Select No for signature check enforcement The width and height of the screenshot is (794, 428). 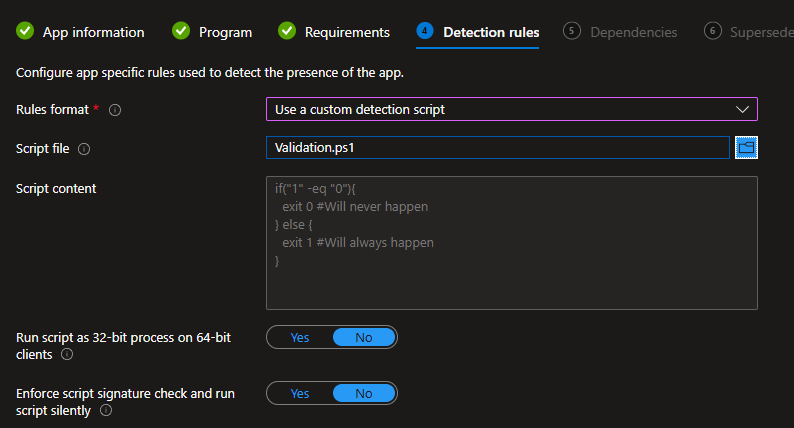tap(363, 394)
